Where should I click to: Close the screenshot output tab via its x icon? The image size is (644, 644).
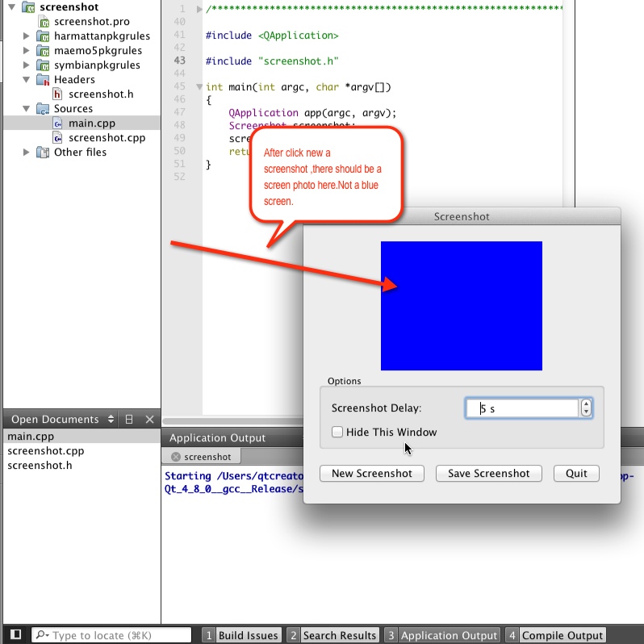pyautogui.click(x=176, y=457)
